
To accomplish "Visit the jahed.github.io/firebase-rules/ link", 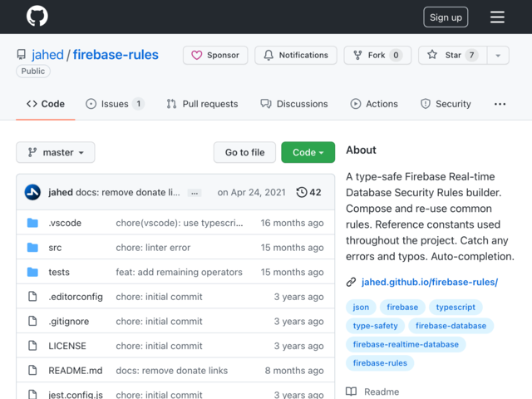I will point(430,282).
